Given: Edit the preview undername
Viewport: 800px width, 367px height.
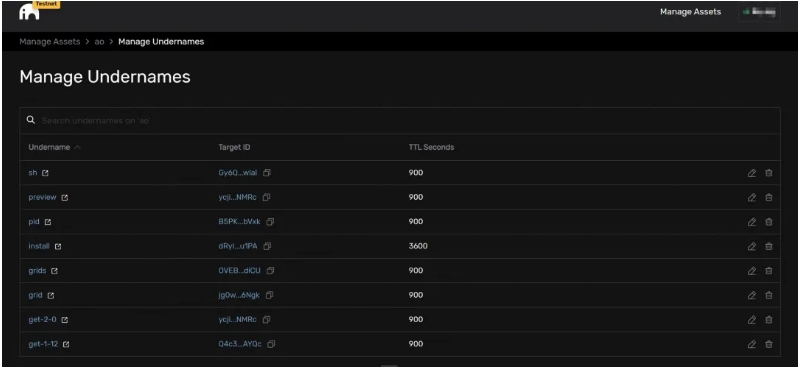Looking at the screenshot, I should pos(752,198).
